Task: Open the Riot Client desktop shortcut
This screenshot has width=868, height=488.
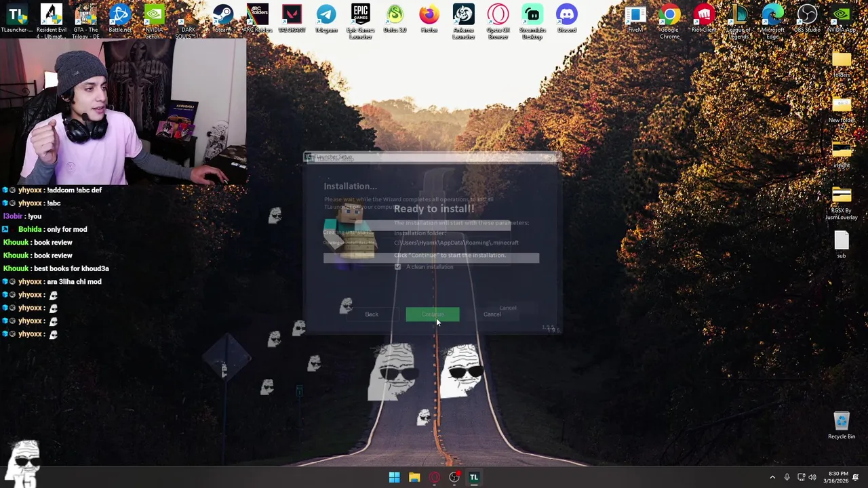Action: pyautogui.click(x=704, y=18)
